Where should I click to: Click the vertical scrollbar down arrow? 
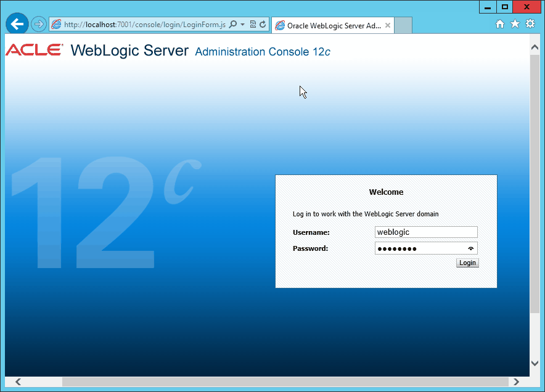pos(535,364)
